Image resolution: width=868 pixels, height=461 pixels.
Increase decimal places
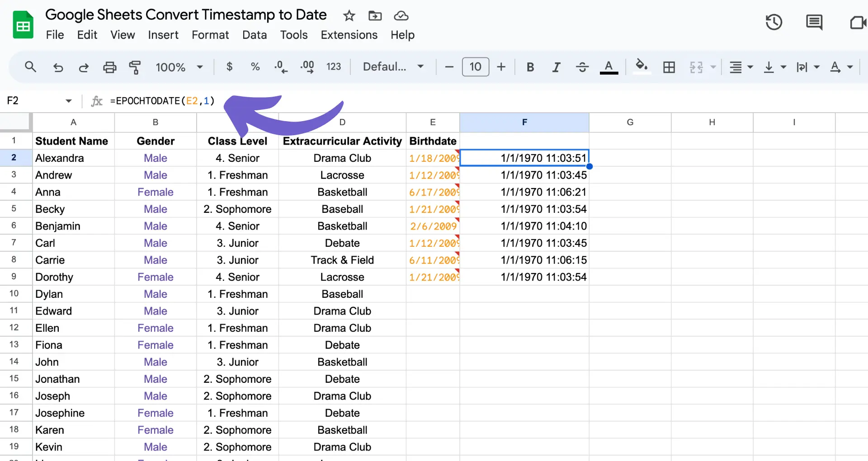tap(307, 67)
